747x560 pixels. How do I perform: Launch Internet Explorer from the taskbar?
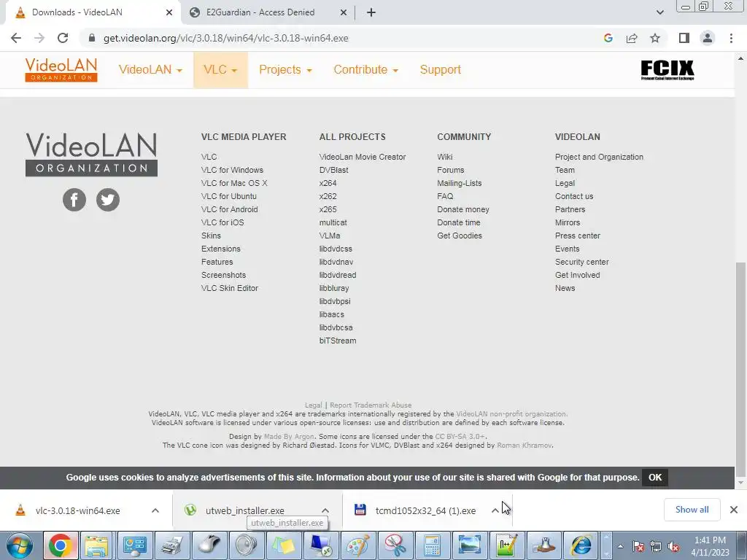point(581,545)
